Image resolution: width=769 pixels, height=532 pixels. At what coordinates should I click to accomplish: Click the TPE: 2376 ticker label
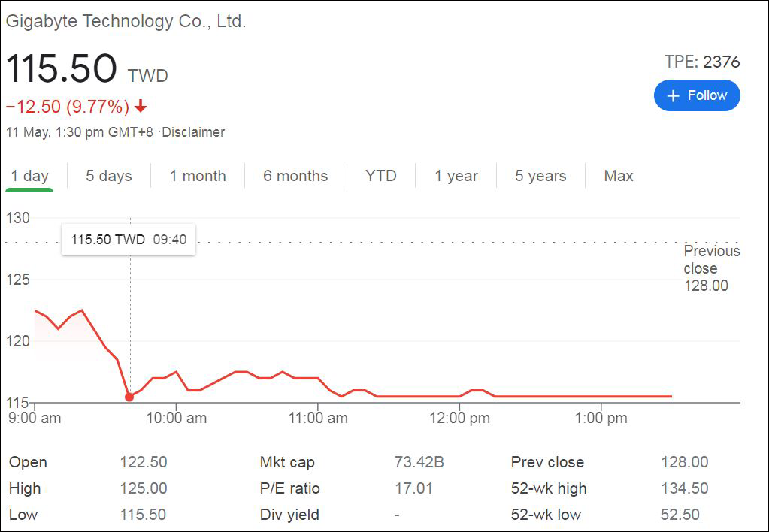(x=702, y=62)
